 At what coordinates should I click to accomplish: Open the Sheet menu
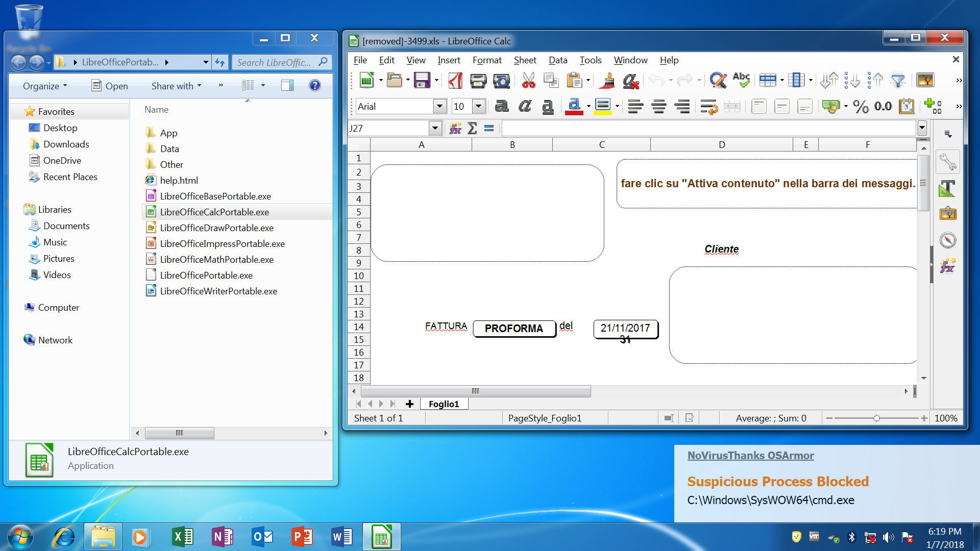tap(524, 60)
